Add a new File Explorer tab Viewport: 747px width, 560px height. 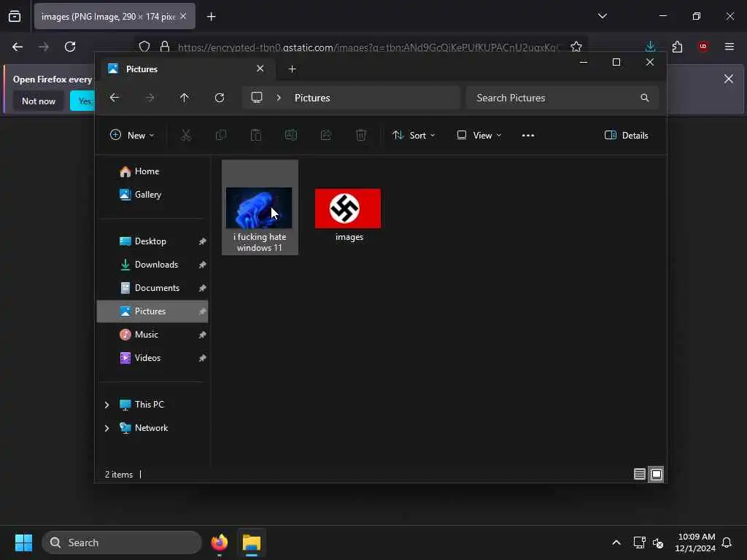click(292, 69)
